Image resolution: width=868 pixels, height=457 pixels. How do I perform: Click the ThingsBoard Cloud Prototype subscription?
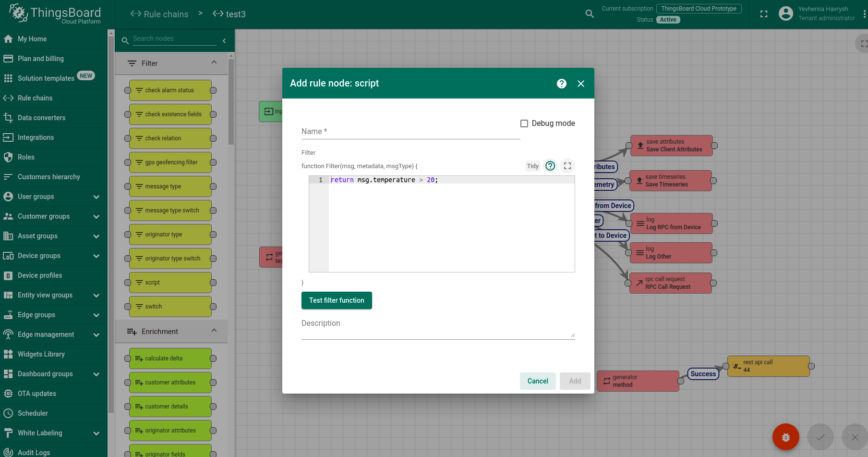point(699,9)
